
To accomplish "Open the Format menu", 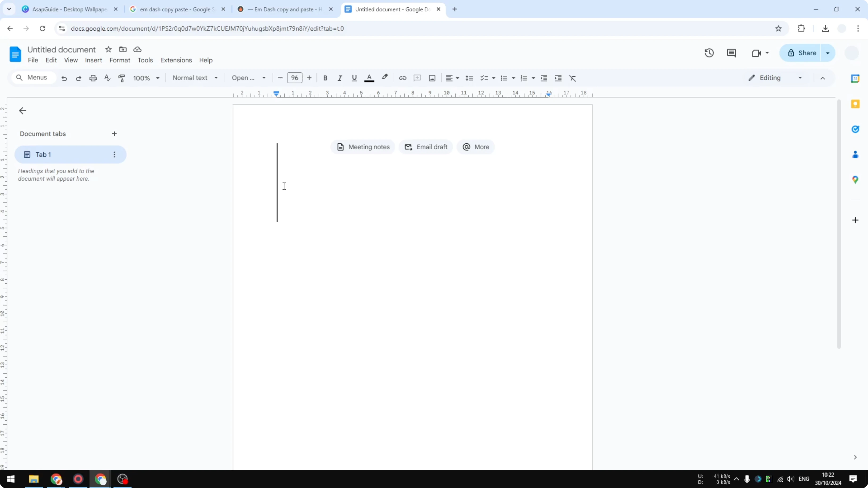I will point(120,60).
